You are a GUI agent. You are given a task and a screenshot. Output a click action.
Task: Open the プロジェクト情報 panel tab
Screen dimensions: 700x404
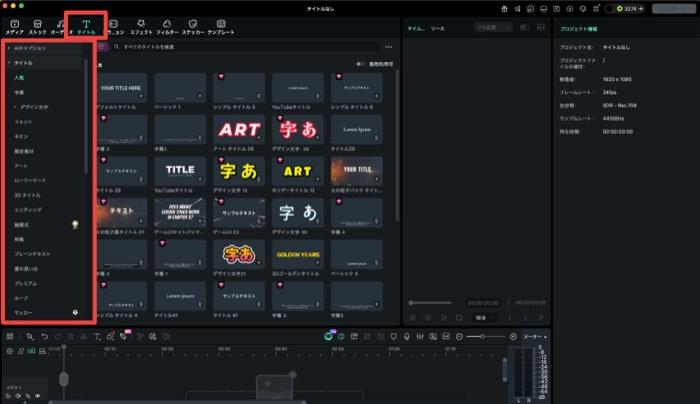tap(579, 29)
